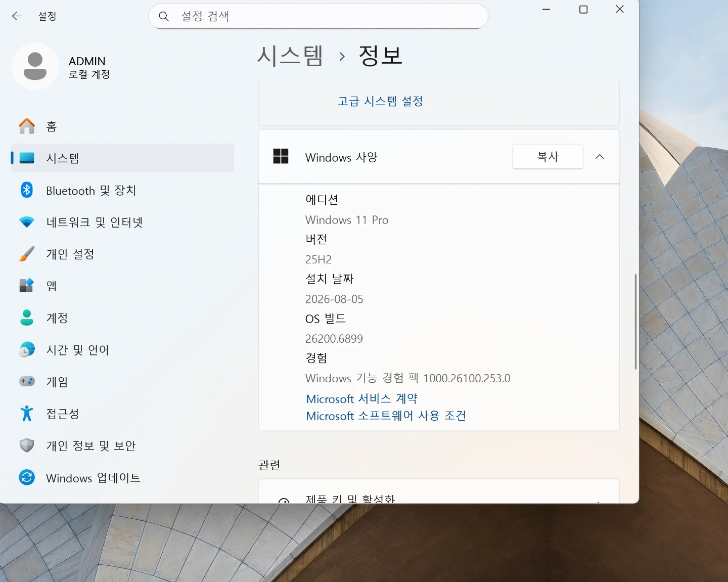Click the 로컬 계정 label
The width and height of the screenshot is (728, 582).
coord(89,74)
